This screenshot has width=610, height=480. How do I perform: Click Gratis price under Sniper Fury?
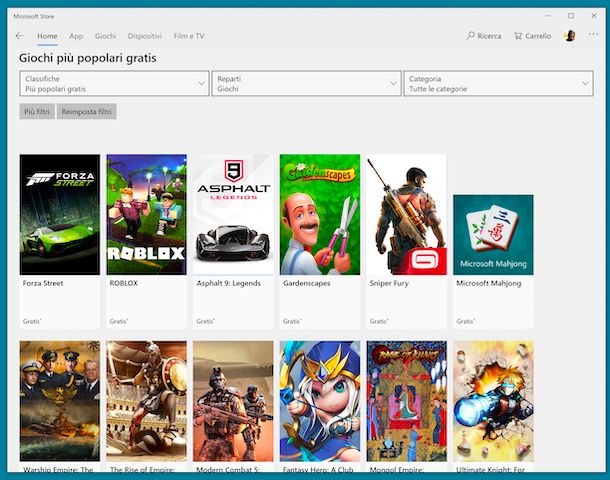[x=379, y=321]
